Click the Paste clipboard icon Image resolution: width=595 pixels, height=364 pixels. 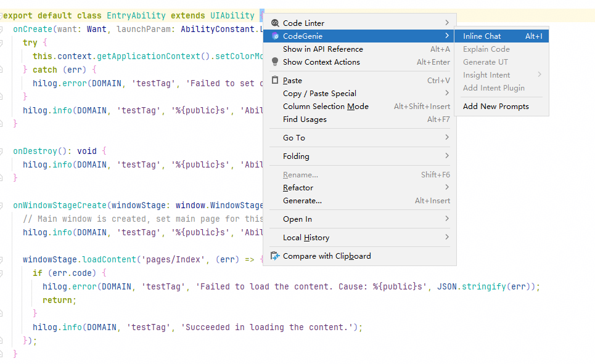point(275,80)
